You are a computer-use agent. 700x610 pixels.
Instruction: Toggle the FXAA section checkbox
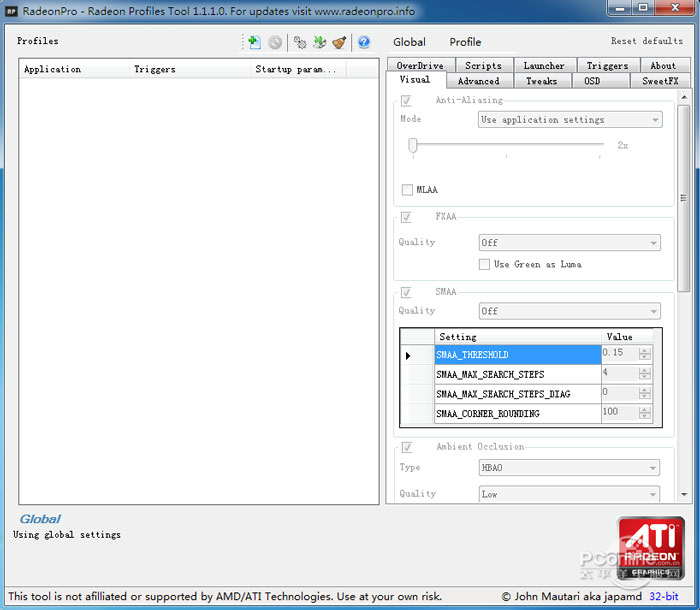[406, 217]
